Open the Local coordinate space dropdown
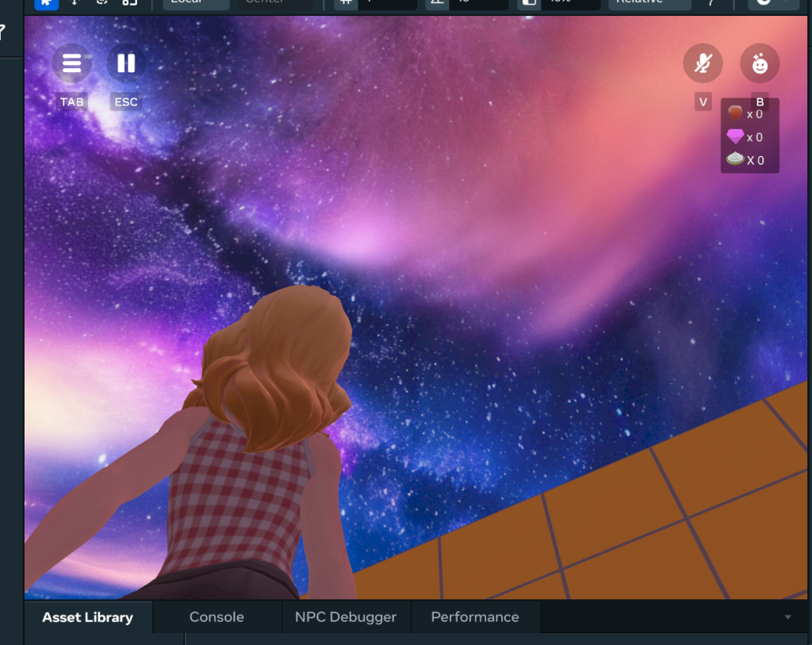 coord(195,3)
